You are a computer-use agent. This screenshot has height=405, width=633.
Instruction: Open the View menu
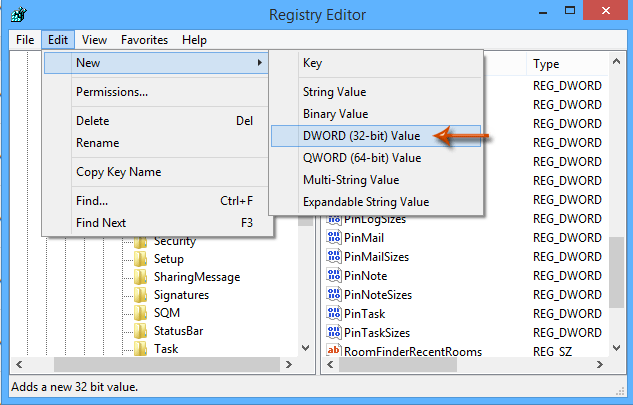(94, 40)
